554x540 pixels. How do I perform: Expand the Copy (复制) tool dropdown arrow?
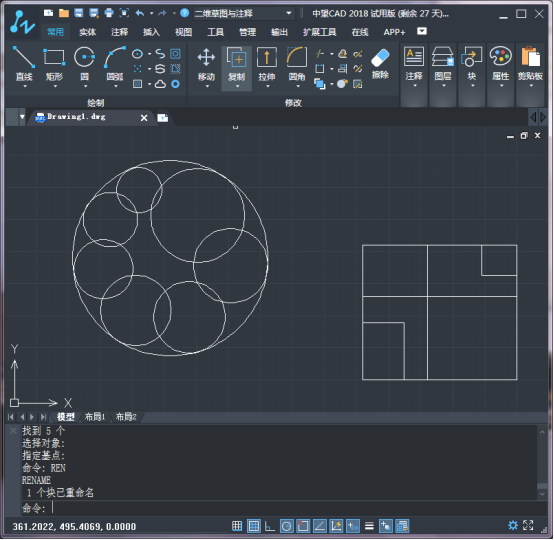coord(237,86)
